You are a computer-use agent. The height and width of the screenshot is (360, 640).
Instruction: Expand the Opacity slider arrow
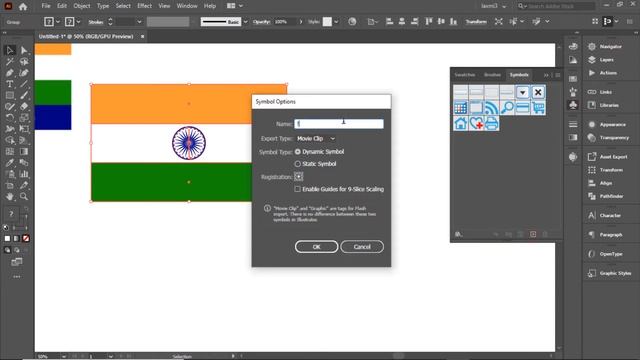[301, 22]
